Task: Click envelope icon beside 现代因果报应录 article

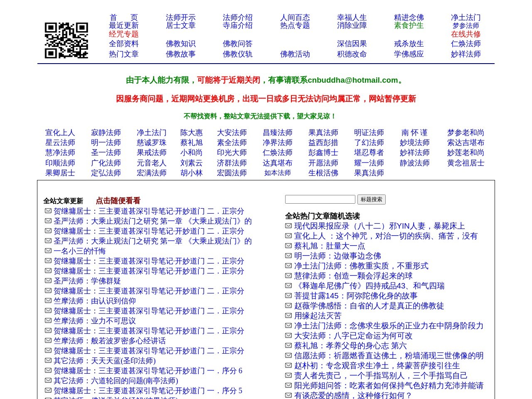Action: pos(288,226)
